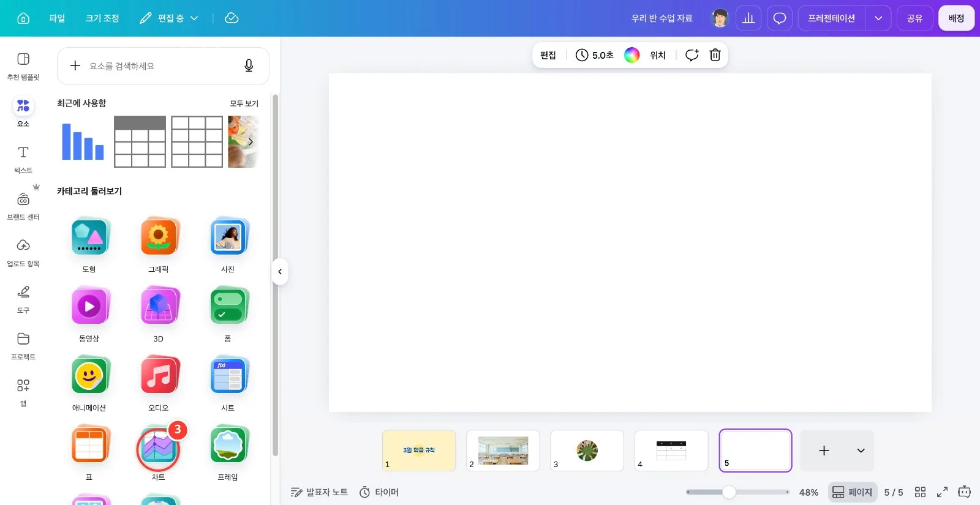Open the 그래픽 (Graphics) category
Image resolution: width=980 pixels, height=505 pixels.
pos(159,245)
